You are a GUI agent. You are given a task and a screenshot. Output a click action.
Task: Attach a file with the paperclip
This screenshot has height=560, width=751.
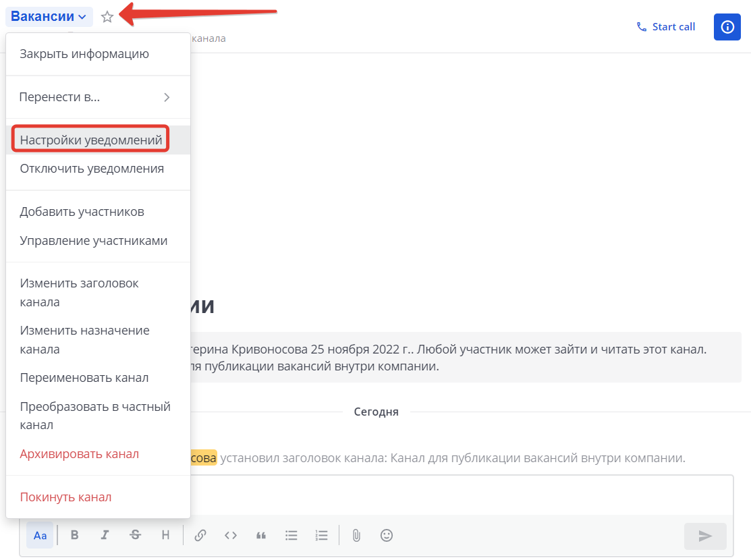click(x=356, y=535)
